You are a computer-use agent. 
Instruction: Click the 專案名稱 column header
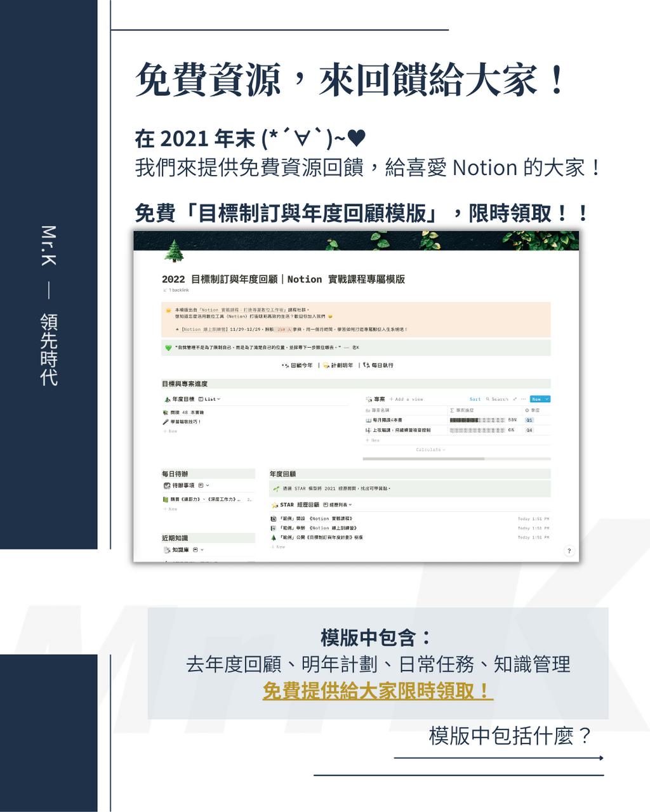point(377,410)
